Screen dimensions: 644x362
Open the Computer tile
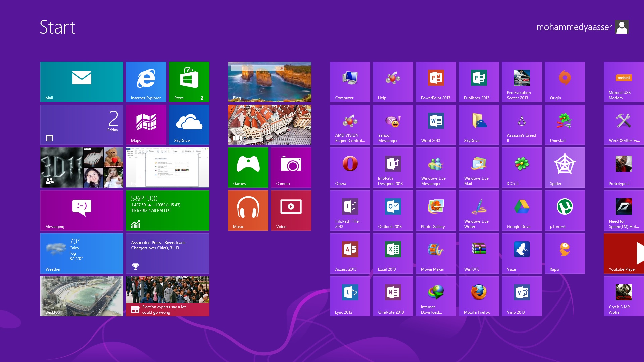coord(350,82)
